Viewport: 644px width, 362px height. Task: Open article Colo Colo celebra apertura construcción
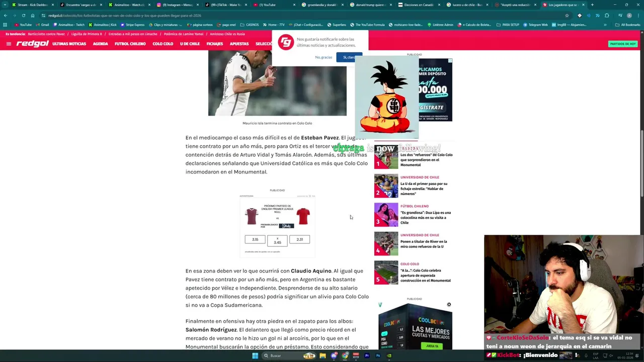click(x=426, y=275)
